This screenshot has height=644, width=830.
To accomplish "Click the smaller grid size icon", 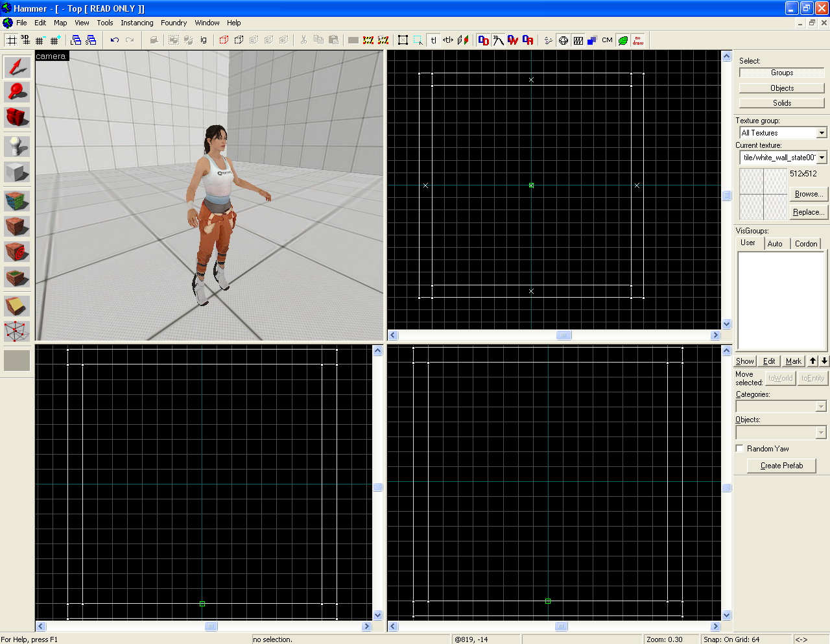I will tap(40, 40).
